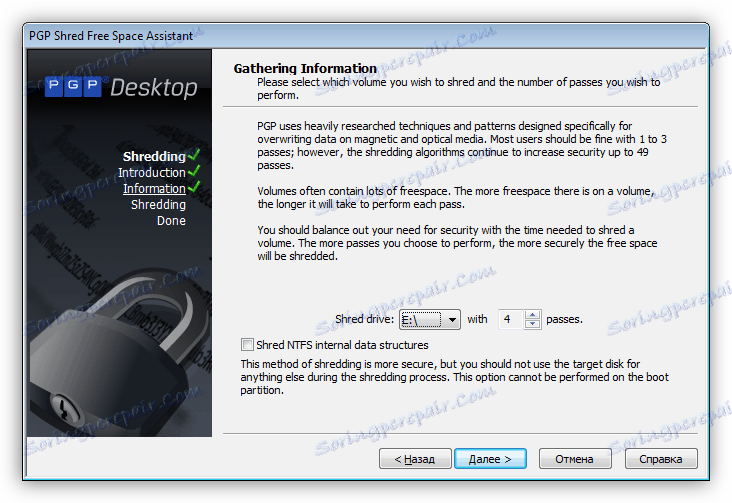Viewport: 732px width, 503px height.
Task: Click the Назад back button
Action: [x=415, y=459]
